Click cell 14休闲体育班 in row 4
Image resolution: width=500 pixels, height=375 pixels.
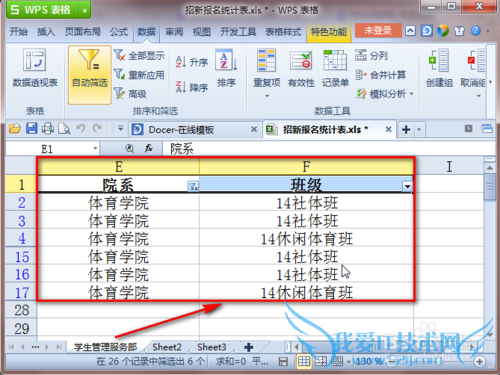pos(306,239)
